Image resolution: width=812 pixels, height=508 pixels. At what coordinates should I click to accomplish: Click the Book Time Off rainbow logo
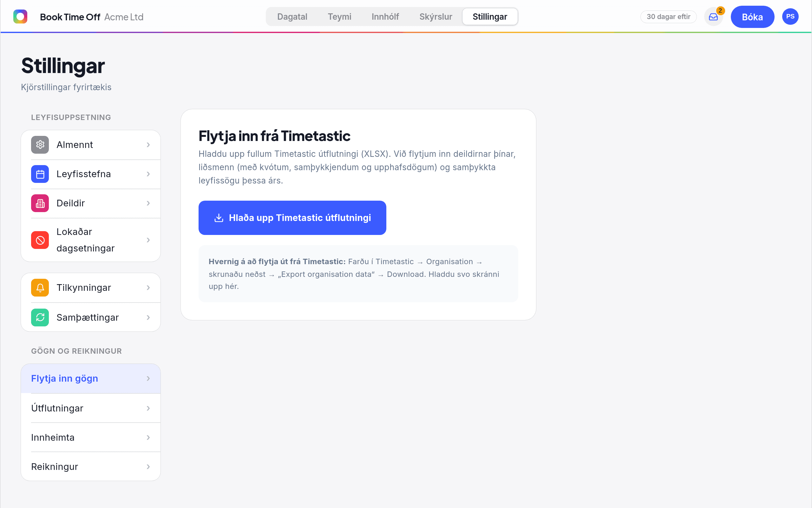[x=20, y=17]
